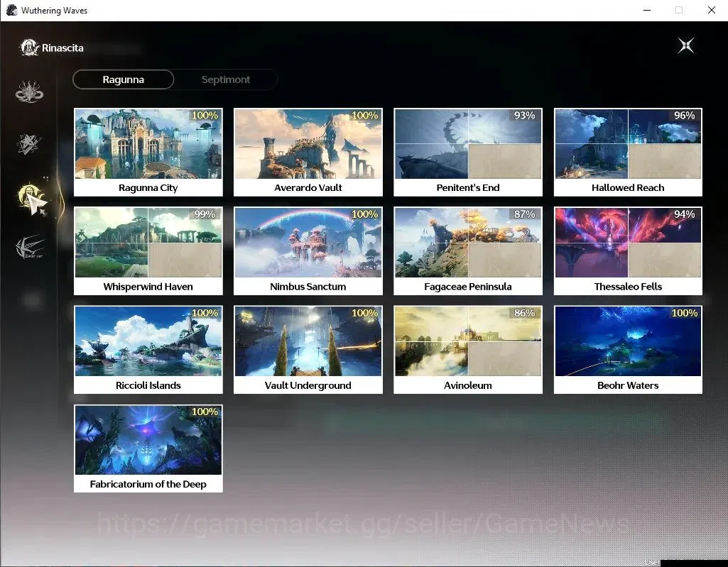Viewport: 728px width, 567px height.
Task: Click the 100% progress on Beohr Waters
Action: click(685, 313)
